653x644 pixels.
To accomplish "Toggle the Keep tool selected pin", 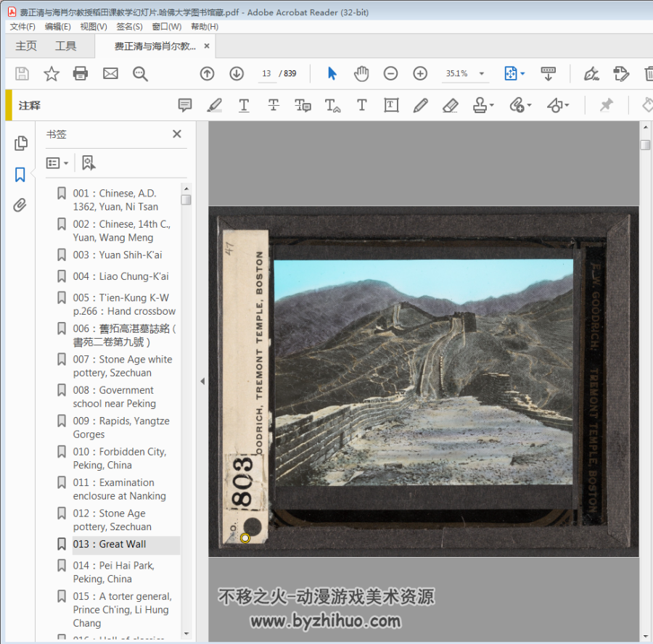I will 607,105.
